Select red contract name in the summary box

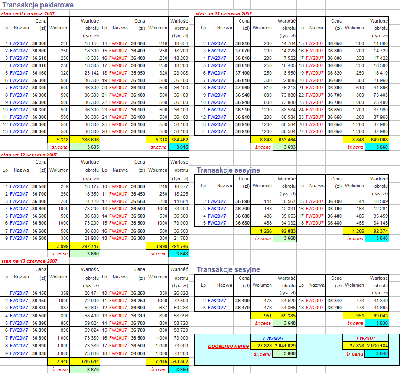coord(365,338)
